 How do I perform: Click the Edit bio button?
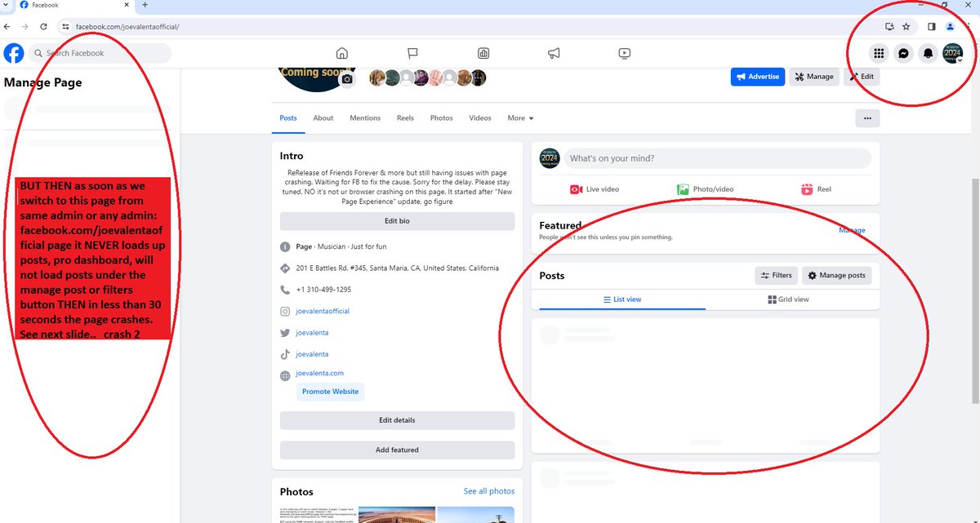(397, 222)
